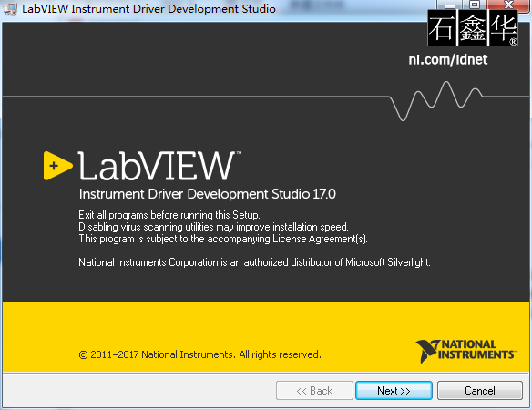Screen dimensions: 532x410
Task: Click the NATIONAL INSTRUMENTS logo text
Action: tap(476, 350)
